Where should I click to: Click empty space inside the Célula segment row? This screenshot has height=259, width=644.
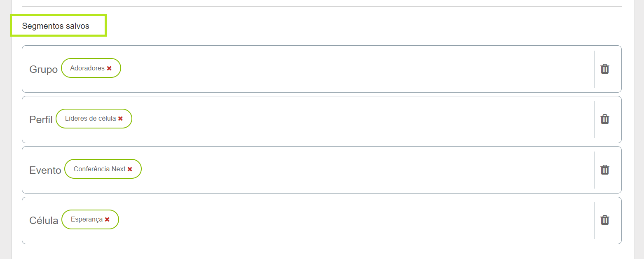(x=354, y=220)
